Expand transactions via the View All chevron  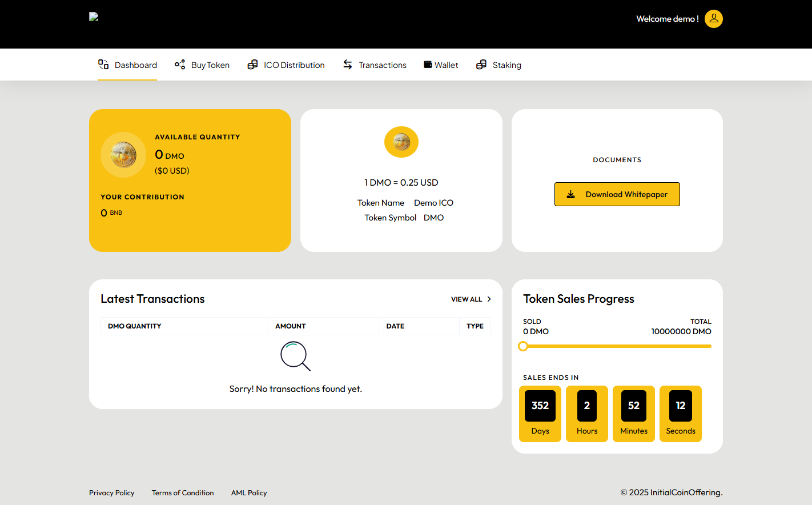[x=489, y=299]
